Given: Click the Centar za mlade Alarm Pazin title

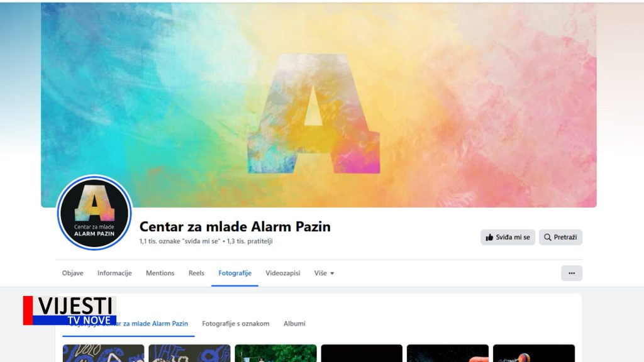Looking at the screenshot, I should pyautogui.click(x=235, y=226).
